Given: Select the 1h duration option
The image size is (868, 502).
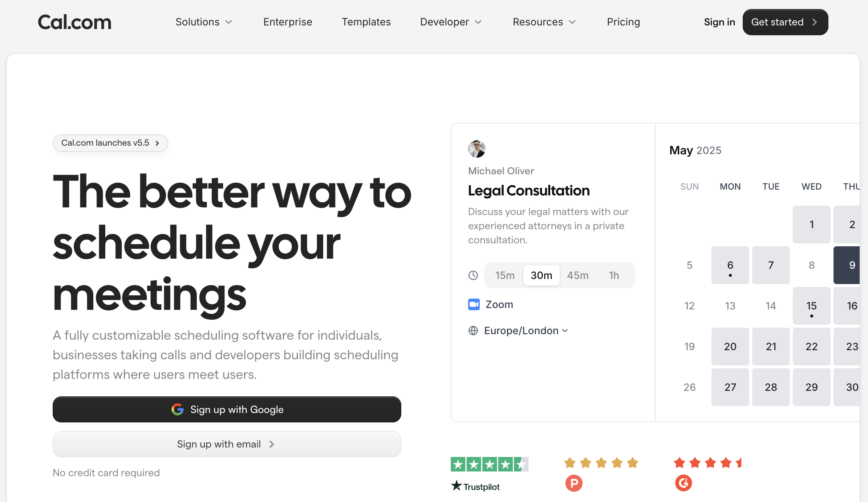Looking at the screenshot, I should pos(614,275).
